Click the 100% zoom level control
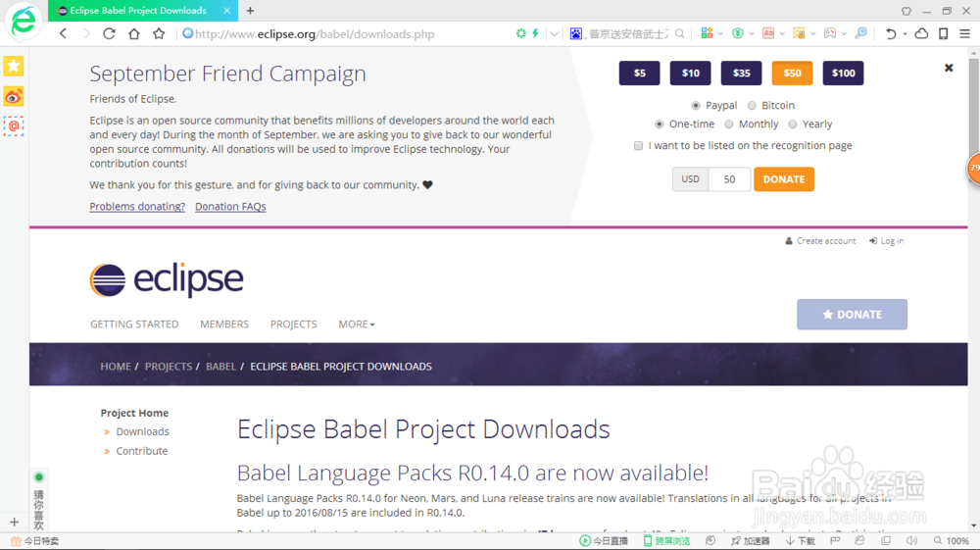This screenshot has height=550, width=980. pos(952,540)
